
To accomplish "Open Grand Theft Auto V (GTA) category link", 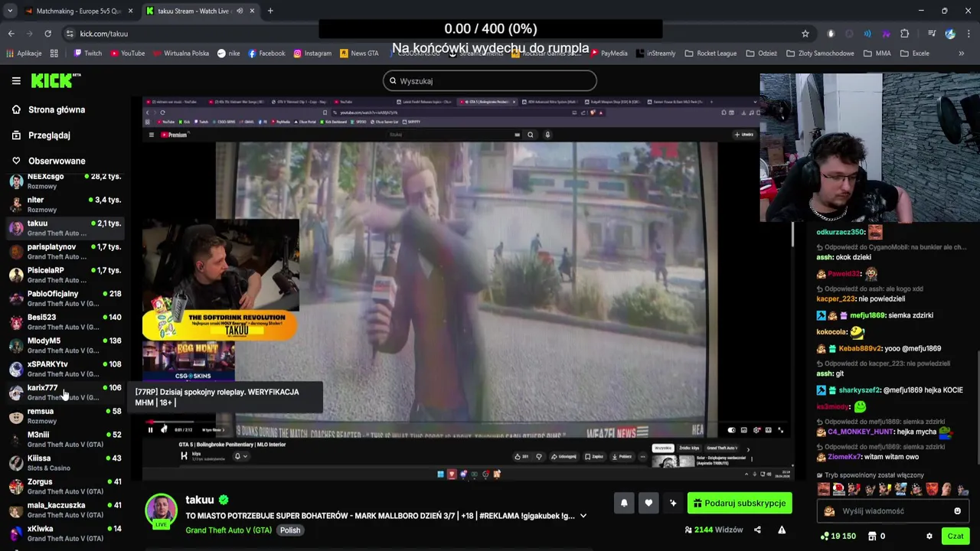I will tap(229, 530).
